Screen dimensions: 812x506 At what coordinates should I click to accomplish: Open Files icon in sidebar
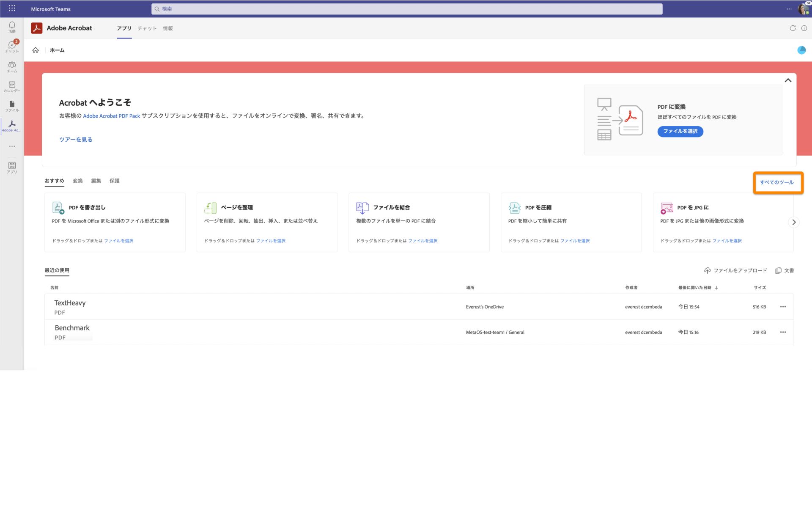tap(12, 106)
